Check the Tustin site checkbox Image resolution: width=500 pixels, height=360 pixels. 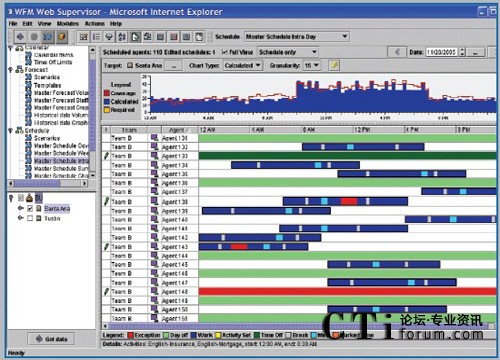[30, 218]
